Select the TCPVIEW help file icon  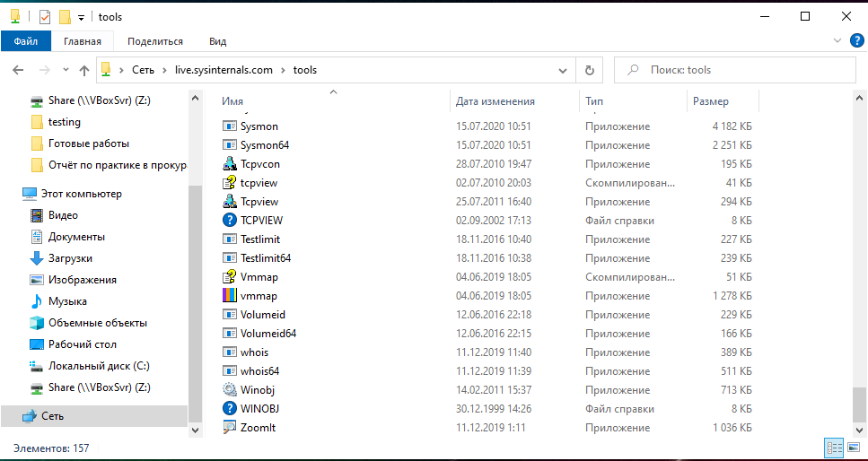pos(230,221)
